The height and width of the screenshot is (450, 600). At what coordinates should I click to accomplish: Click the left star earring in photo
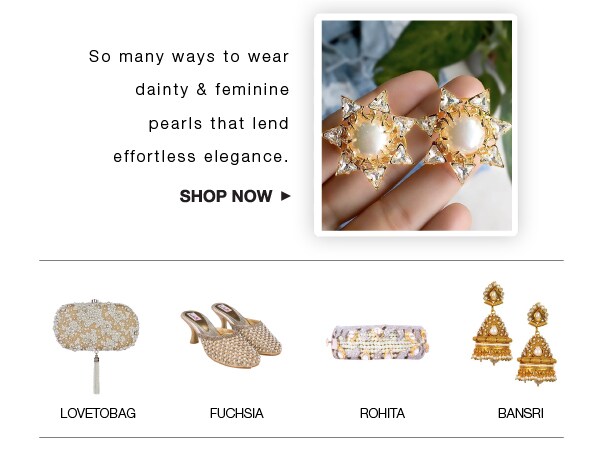369,139
